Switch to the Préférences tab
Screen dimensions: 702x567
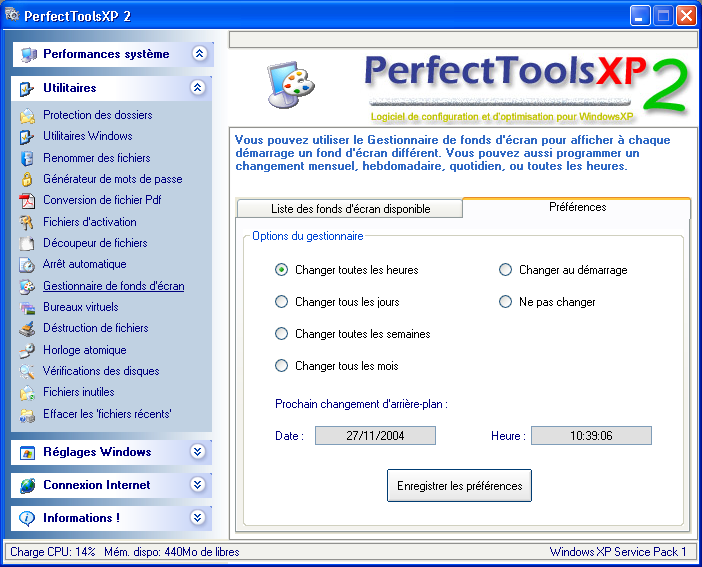pos(577,207)
